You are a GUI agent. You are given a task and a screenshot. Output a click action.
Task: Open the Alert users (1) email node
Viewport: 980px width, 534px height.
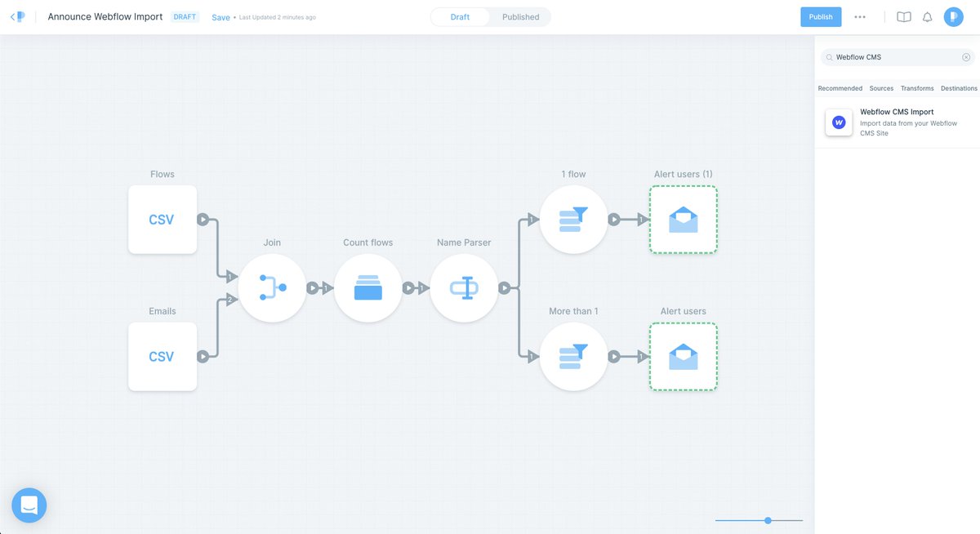click(684, 219)
